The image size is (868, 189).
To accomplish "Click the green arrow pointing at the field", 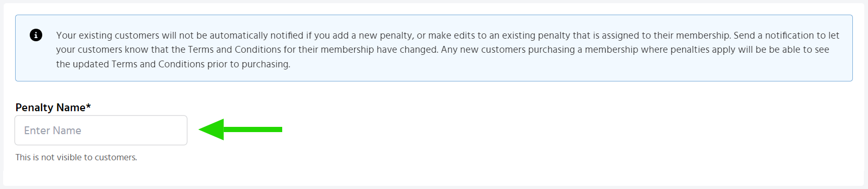I will click(x=240, y=129).
